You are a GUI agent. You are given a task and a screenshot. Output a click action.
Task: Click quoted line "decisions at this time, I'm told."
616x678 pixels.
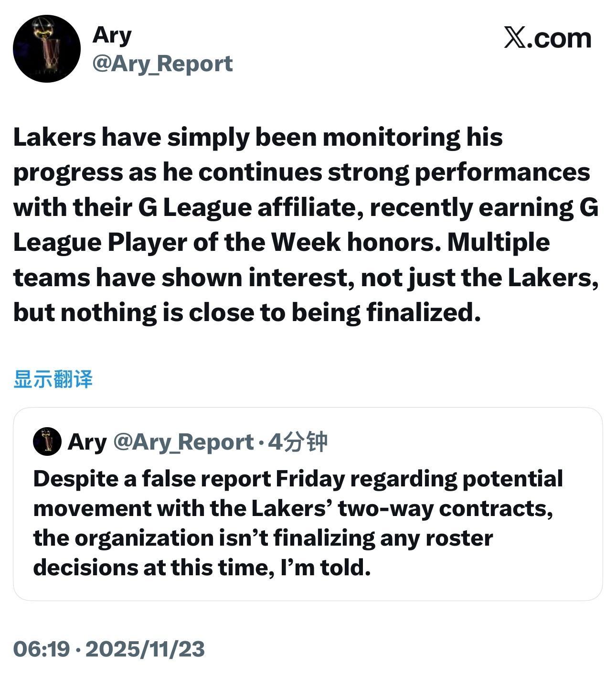[202, 568]
